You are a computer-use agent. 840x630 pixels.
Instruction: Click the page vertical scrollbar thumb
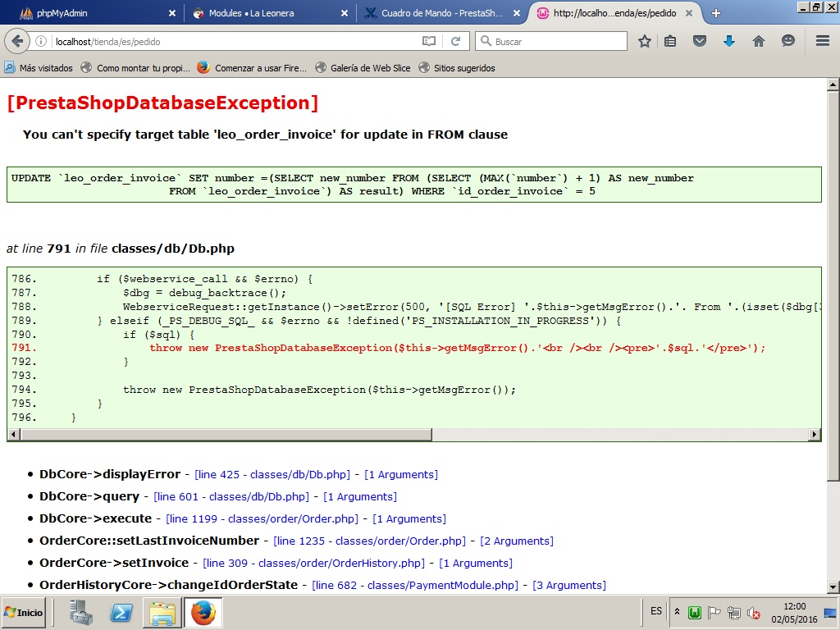point(833,286)
